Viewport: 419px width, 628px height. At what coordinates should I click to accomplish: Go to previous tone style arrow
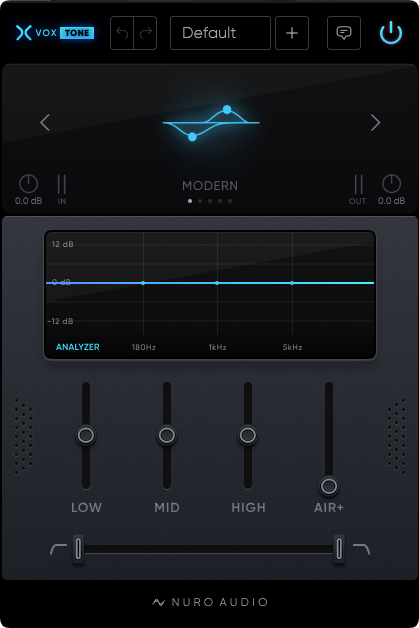[x=45, y=123]
